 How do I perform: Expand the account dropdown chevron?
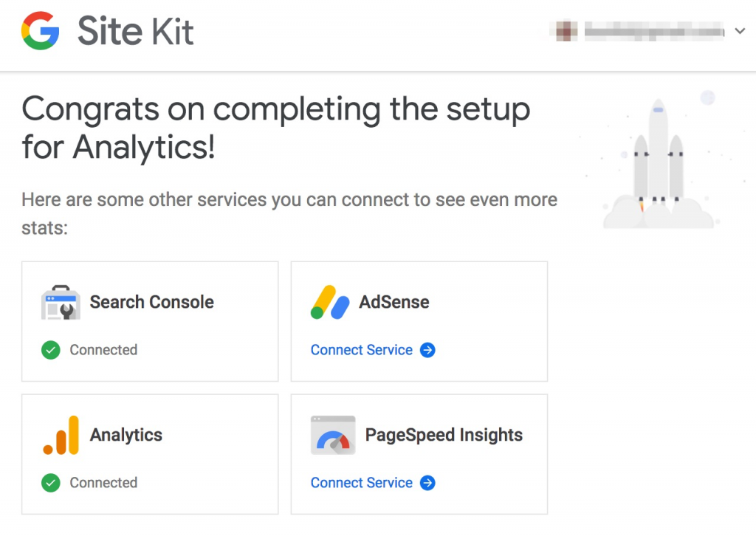pos(740,31)
